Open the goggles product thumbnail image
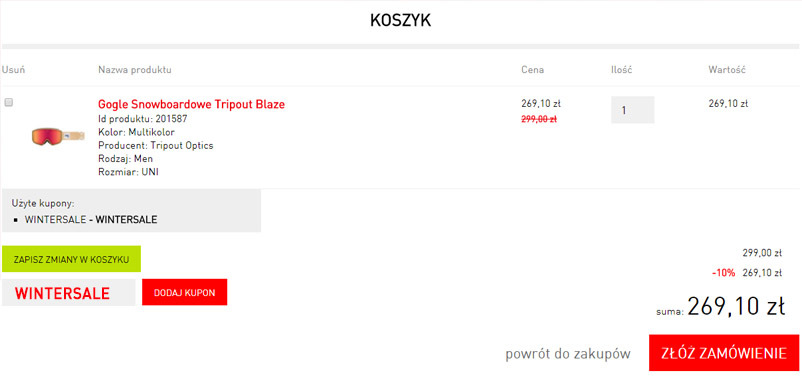Screen dimensions: 802x384 click(57, 137)
